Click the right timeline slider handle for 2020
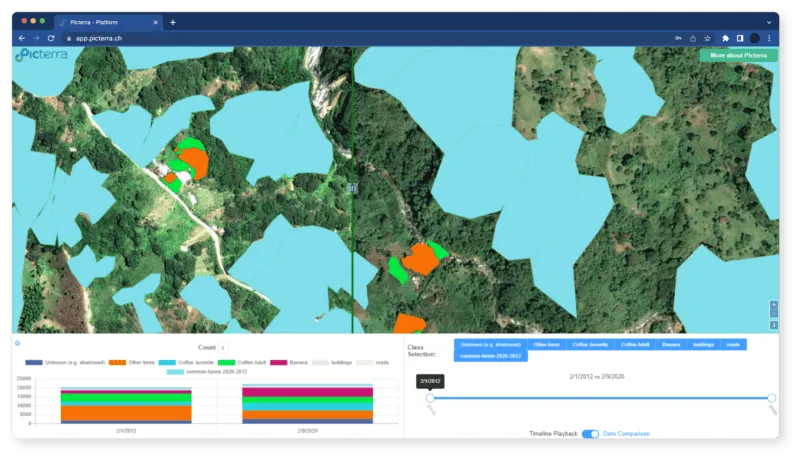 (x=771, y=398)
